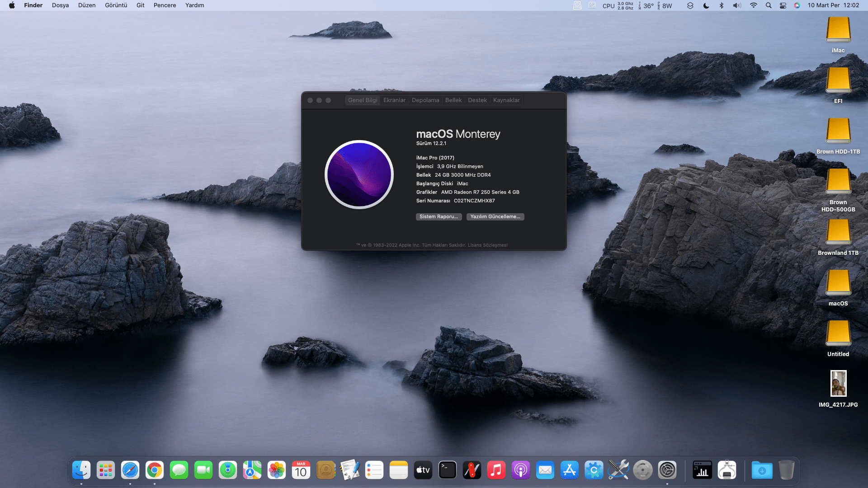Open Control Center in the menu bar
The image size is (868, 488).
783,5
